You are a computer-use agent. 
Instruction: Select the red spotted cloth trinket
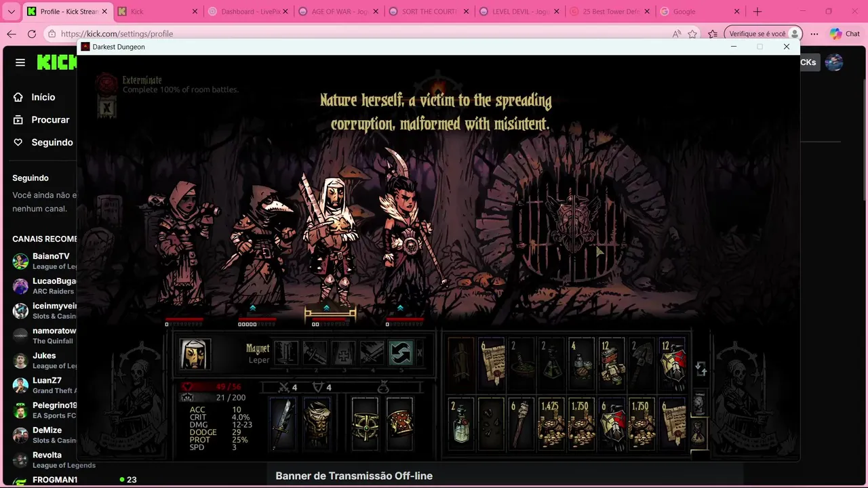point(399,424)
